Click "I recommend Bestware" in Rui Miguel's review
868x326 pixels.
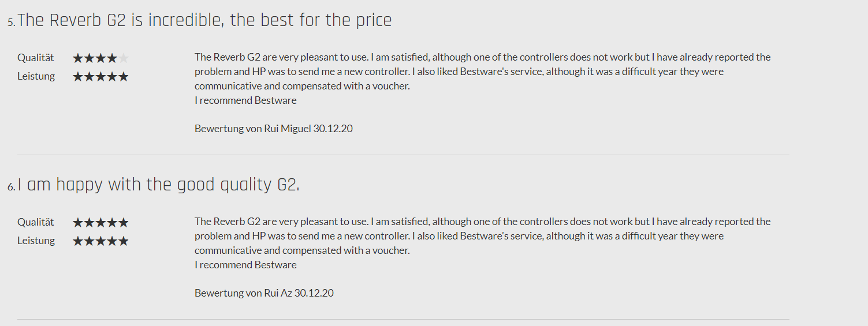coord(245,100)
